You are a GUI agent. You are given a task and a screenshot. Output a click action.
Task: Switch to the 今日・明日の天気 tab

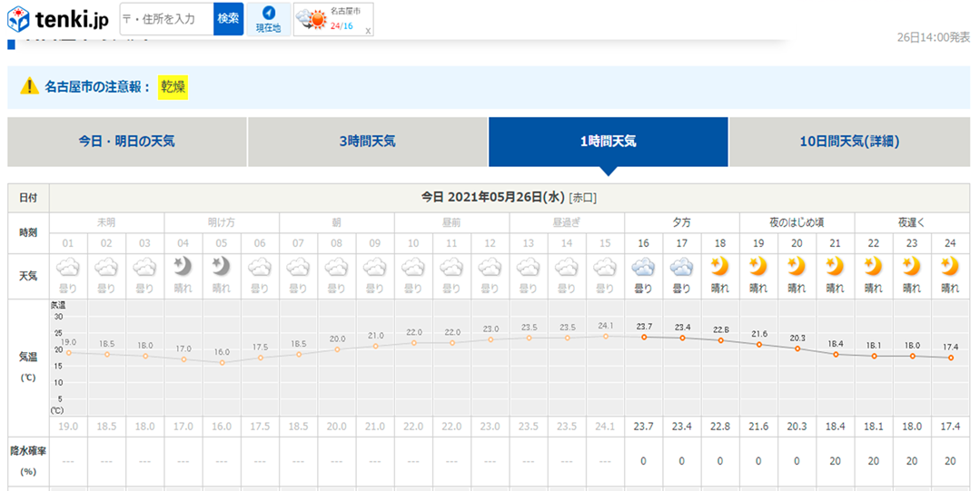[127, 142]
